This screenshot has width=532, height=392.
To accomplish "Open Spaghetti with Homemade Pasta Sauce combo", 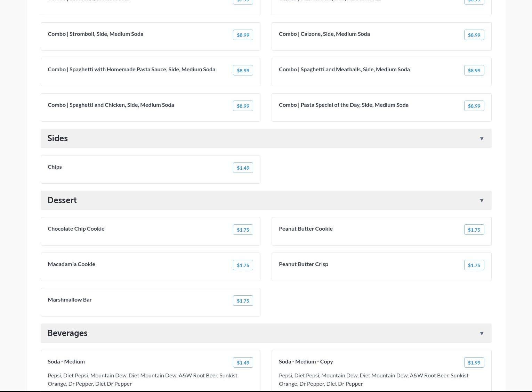I will [x=131, y=70].
